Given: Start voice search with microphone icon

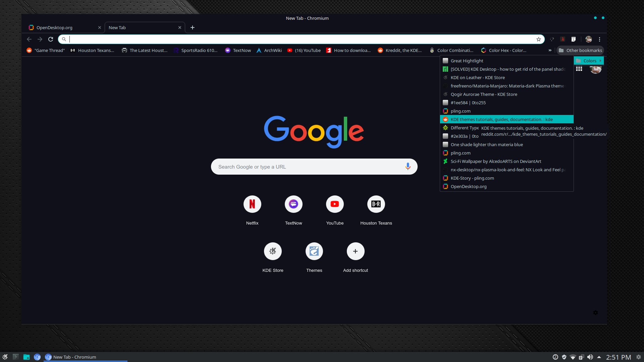Looking at the screenshot, I should point(408,167).
